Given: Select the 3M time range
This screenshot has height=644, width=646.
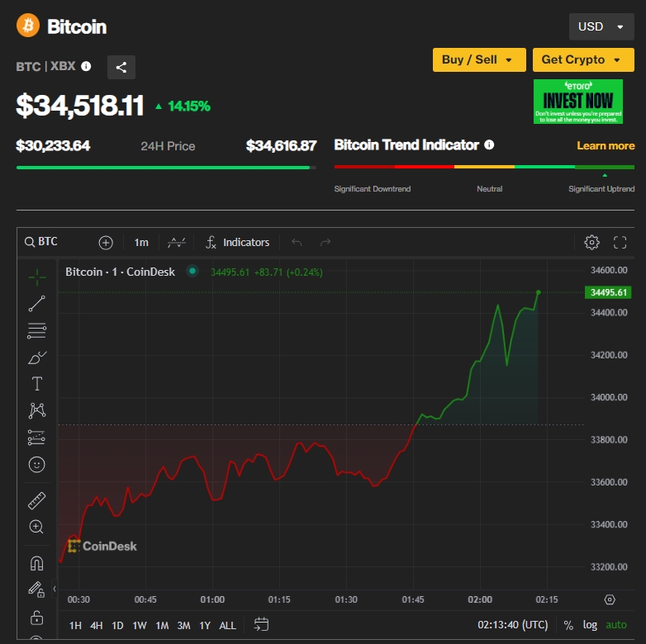Looking at the screenshot, I should pos(183,626).
